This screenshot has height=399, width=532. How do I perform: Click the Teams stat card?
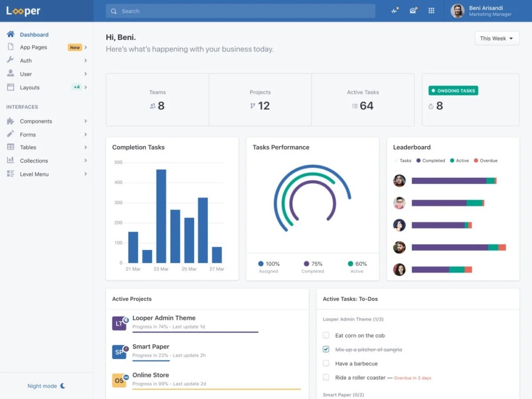pos(157,100)
